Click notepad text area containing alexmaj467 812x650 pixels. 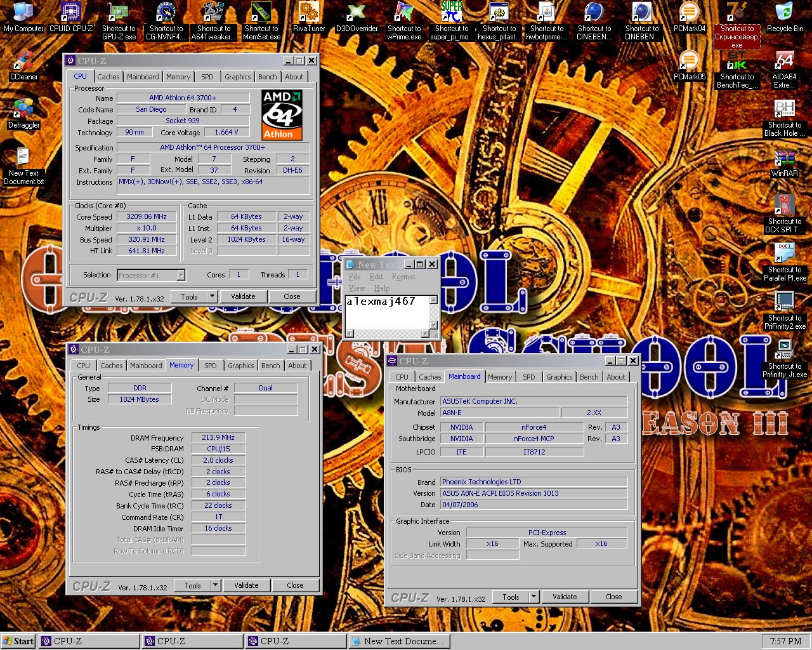(387, 312)
